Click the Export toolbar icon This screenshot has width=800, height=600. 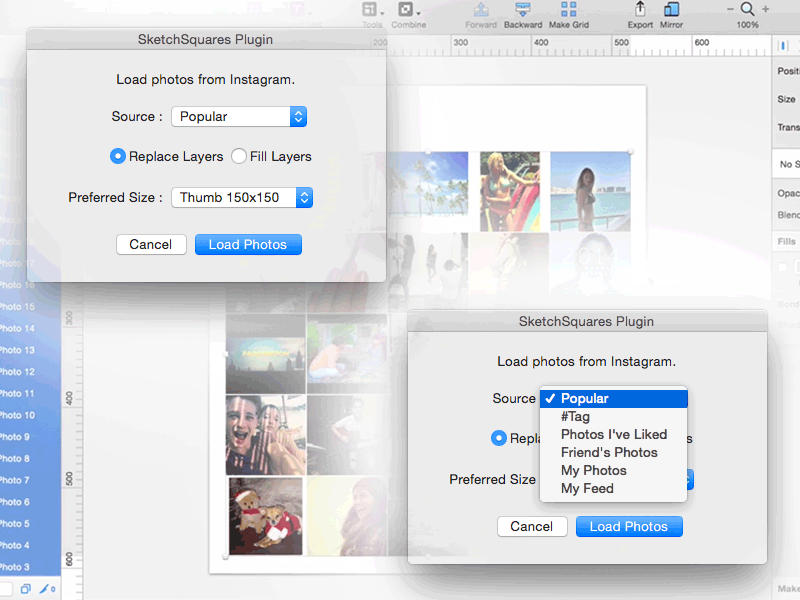click(x=640, y=10)
